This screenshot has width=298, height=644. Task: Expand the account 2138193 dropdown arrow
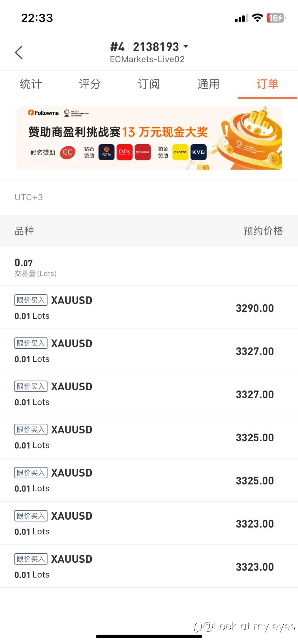[186, 46]
